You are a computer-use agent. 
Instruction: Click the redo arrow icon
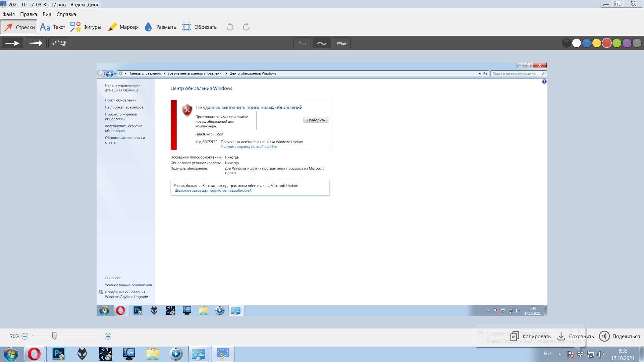click(246, 27)
